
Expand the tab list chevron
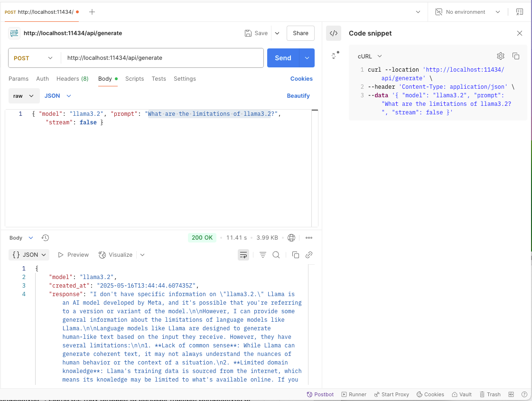tap(418, 12)
